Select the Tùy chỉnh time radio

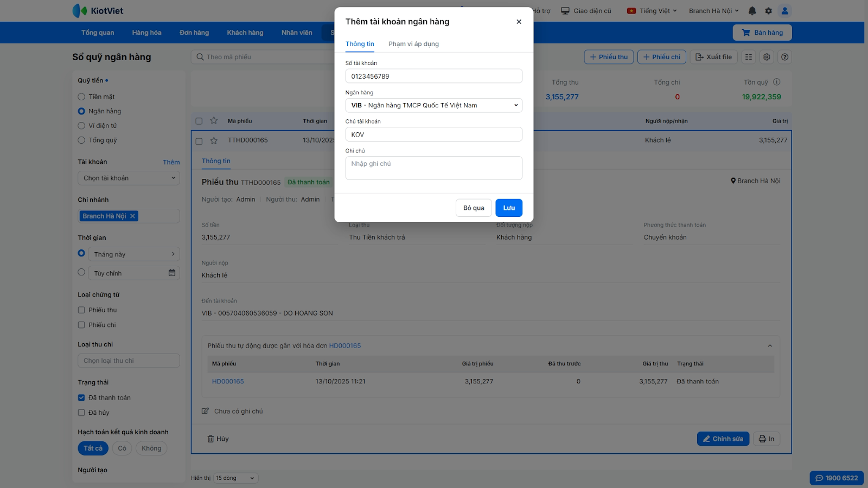pos(81,272)
